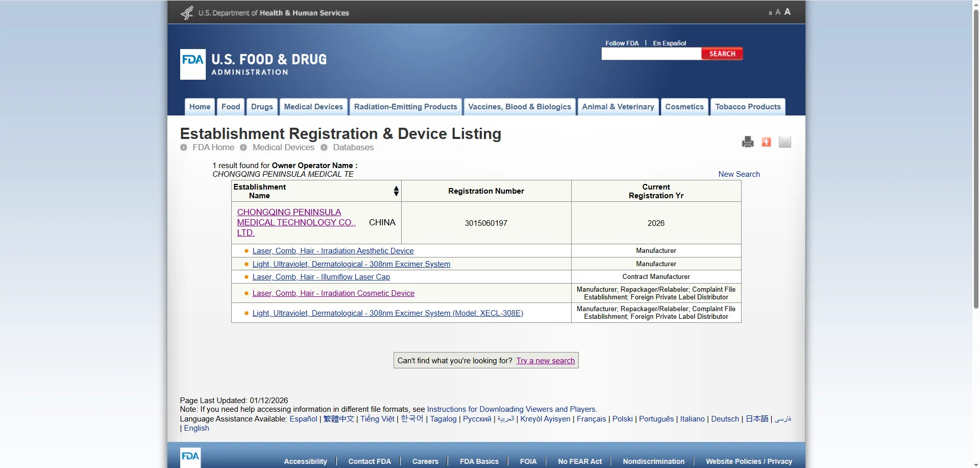The width and height of the screenshot is (980, 468).
Task: Click the FDA logo in header
Action: coord(192,64)
